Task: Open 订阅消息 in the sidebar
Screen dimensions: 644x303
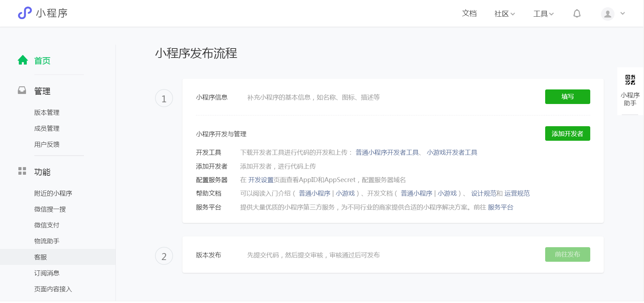Action: tap(47, 273)
